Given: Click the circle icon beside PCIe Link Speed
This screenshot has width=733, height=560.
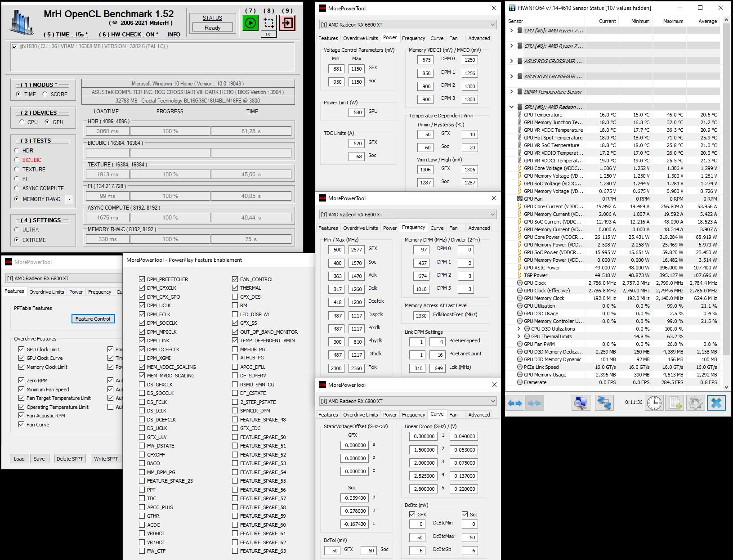Looking at the screenshot, I should click(x=519, y=367).
